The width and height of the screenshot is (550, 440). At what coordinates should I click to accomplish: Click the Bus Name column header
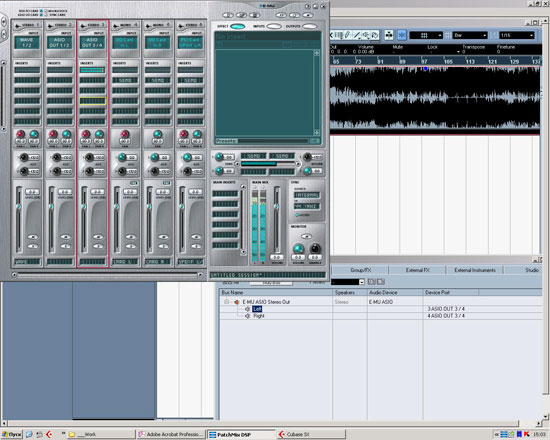coord(276,292)
